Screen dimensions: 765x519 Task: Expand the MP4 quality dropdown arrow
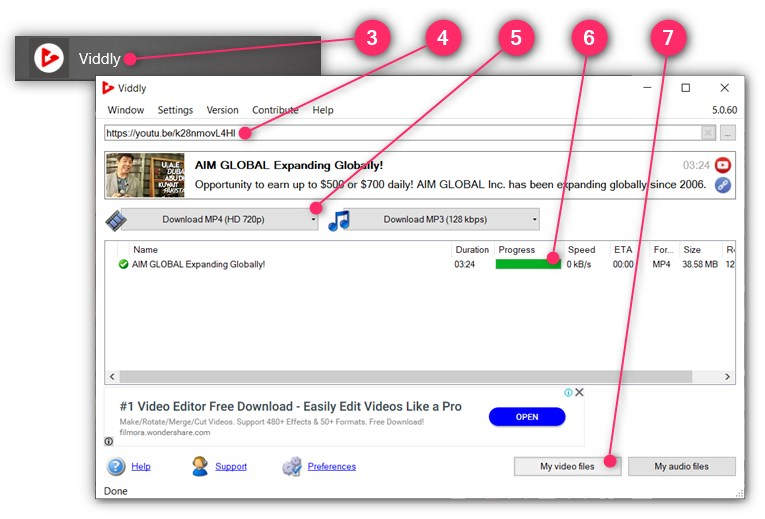(x=313, y=220)
